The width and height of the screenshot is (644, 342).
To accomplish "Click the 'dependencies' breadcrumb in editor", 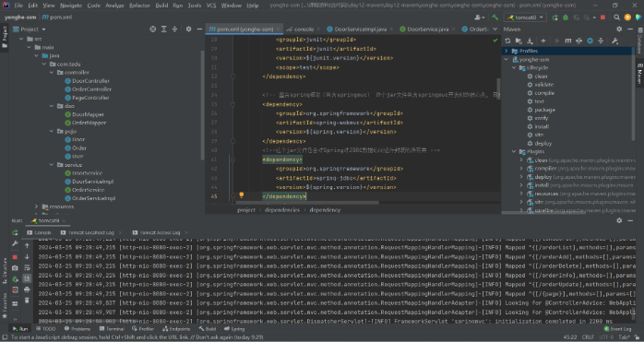I will (x=281, y=210).
